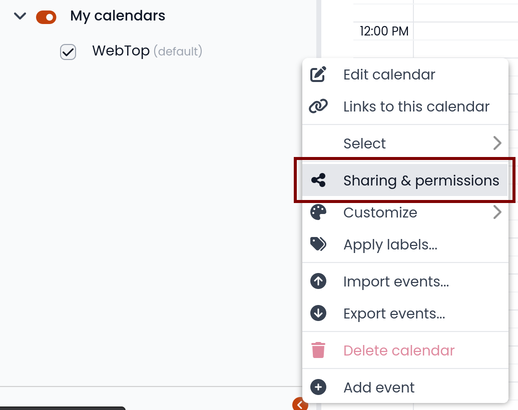This screenshot has width=518, height=410.
Task: Uncheck the WebTop calendar checkbox
Action: coord(68,52)
